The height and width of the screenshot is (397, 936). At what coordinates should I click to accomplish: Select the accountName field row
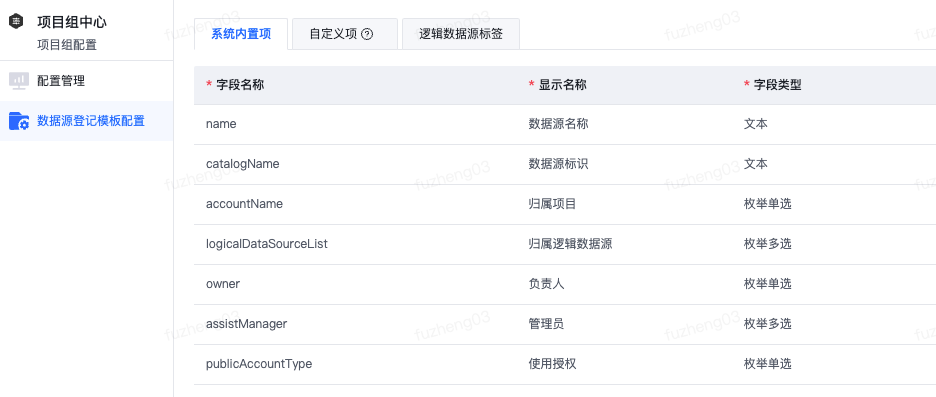(565, 204)
